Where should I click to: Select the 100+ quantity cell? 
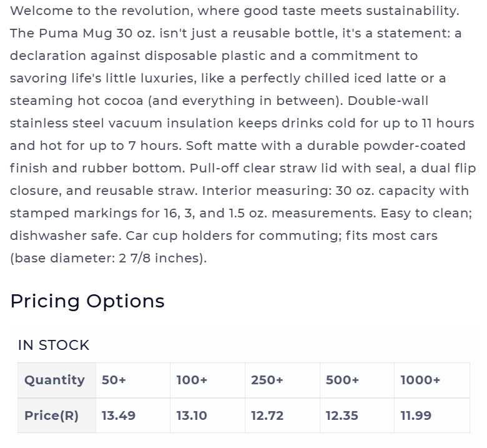(207, 380)
